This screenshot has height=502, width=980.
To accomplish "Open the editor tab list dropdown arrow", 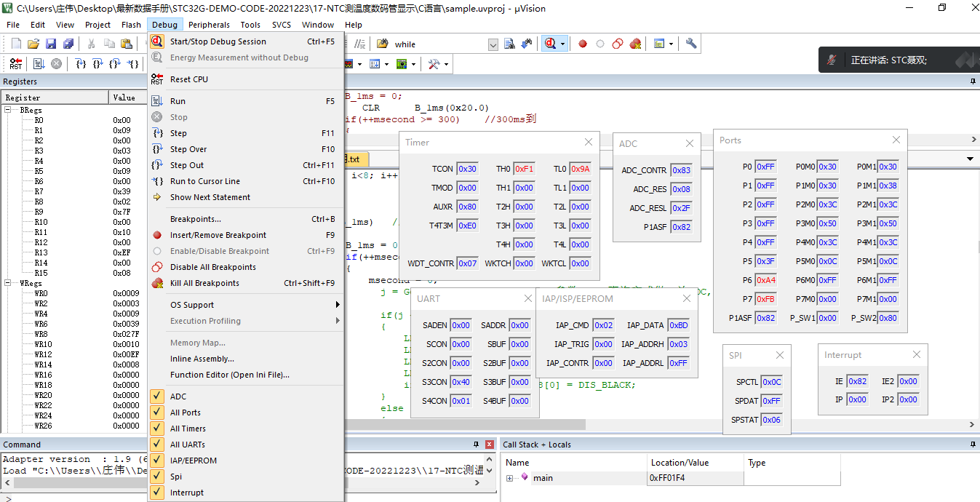I will [970, 159].
